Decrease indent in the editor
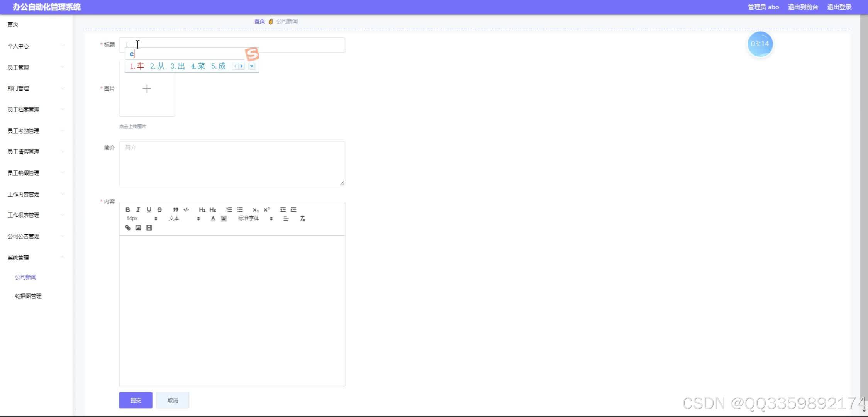868x417 pixels. 283,210
